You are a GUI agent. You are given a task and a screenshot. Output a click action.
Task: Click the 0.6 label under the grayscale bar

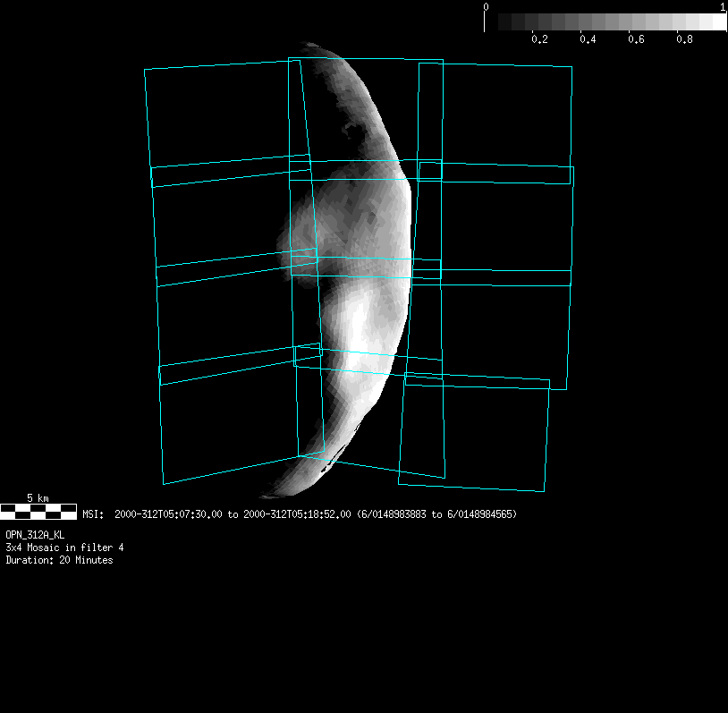636,40
